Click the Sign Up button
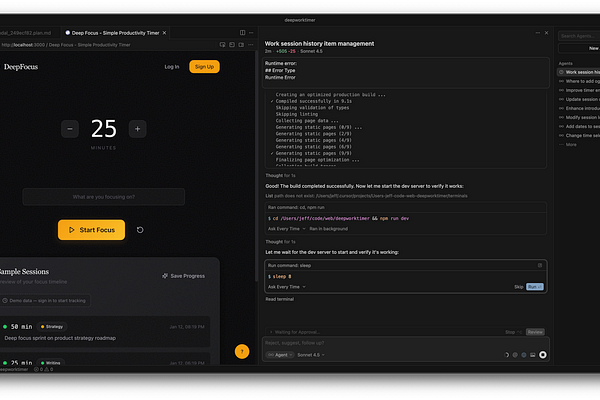Viewport: 600px width, 400px height. pos(204,67)
